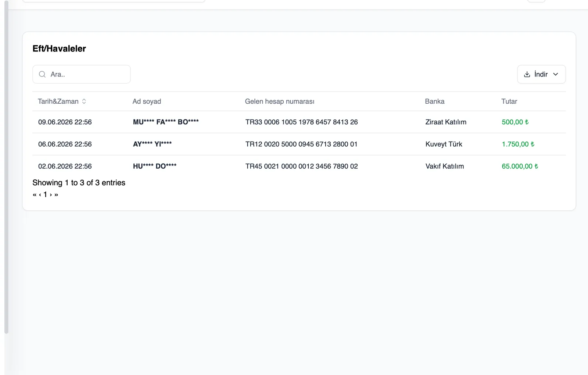The width and height of the screenshot is (588, 375).
Task: Select the 09.06.2026 22:56 transfer row
Action: pos(299,122)
